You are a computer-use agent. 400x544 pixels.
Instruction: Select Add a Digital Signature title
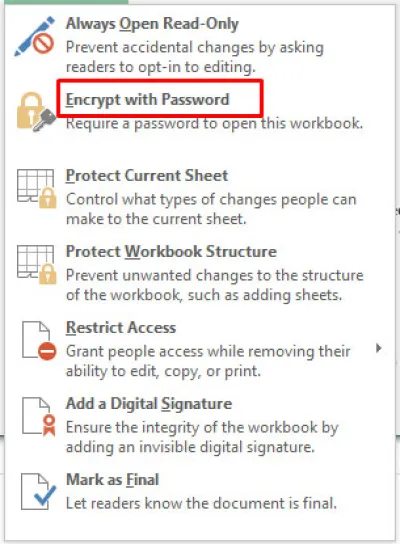click(149, 404)
